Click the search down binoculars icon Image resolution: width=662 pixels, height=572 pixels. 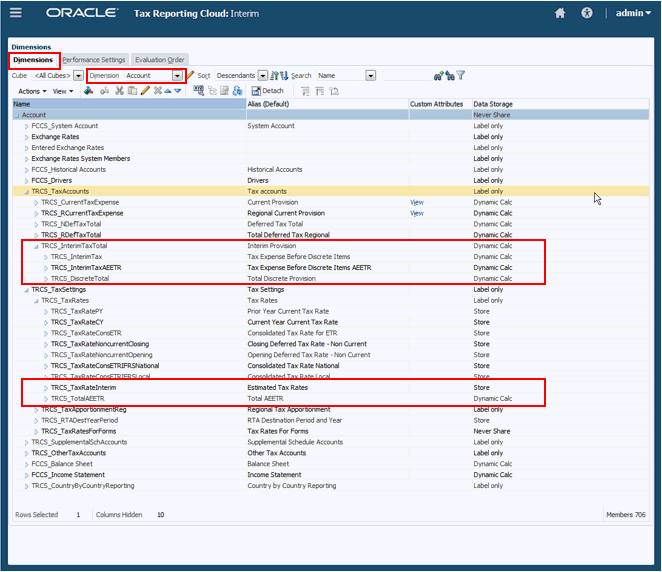tap(450, 76)
